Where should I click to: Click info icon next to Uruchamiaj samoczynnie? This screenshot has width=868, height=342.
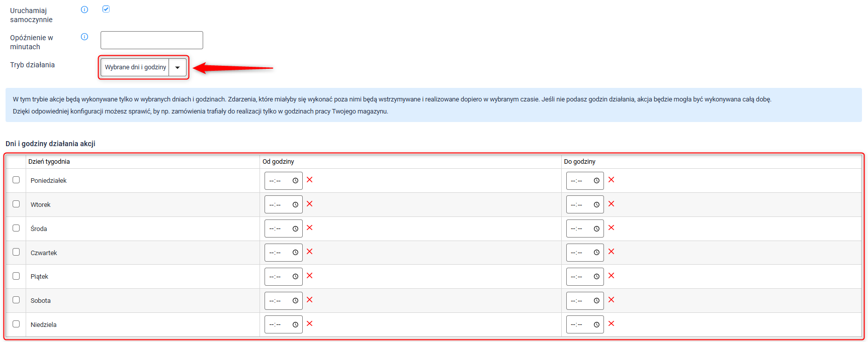click(x=84, y=10)
